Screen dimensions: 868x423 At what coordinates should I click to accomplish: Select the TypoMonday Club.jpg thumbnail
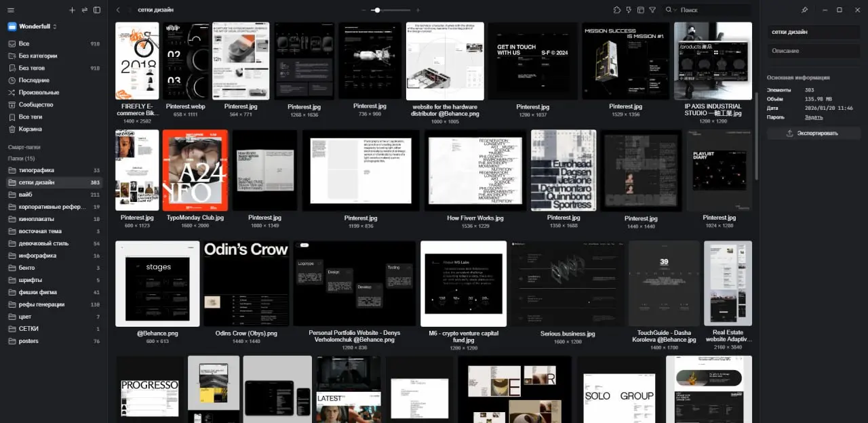tap(195, 170)
